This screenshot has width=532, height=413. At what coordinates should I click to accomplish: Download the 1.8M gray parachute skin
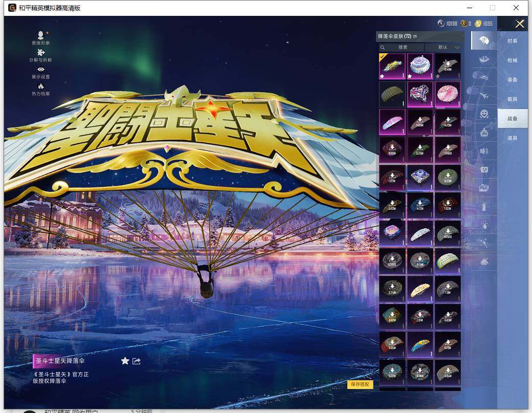[x=448, y=289]
